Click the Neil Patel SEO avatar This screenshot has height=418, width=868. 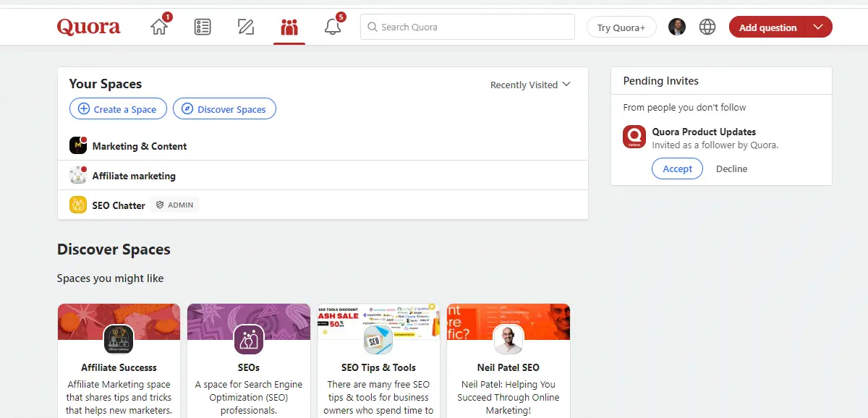coord(509,340)
